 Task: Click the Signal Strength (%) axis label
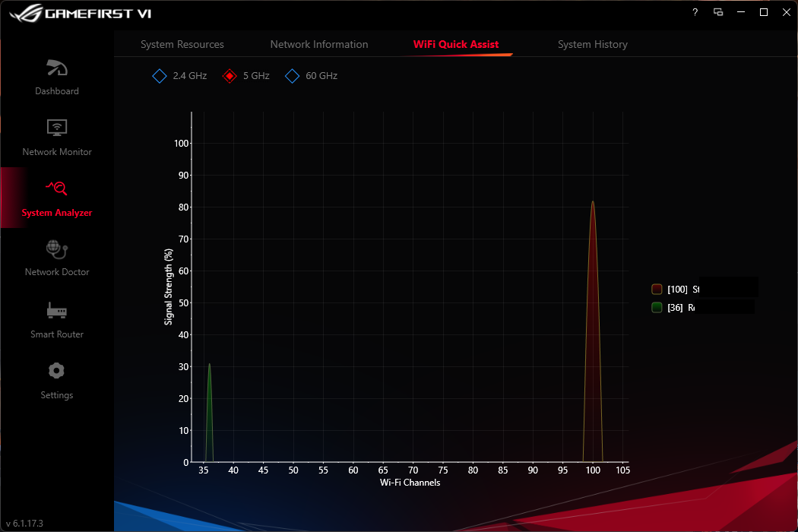pyautogui.click(x=169, y=287)
